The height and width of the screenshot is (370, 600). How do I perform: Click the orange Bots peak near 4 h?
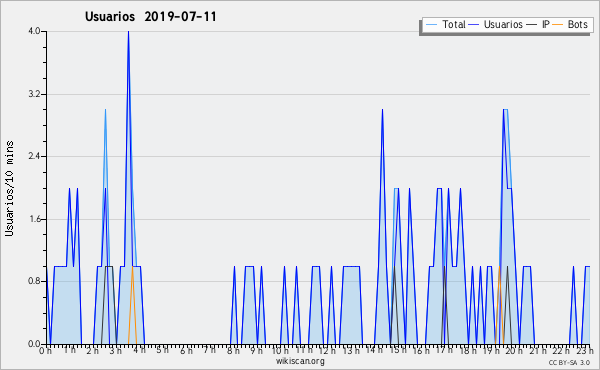132,267
